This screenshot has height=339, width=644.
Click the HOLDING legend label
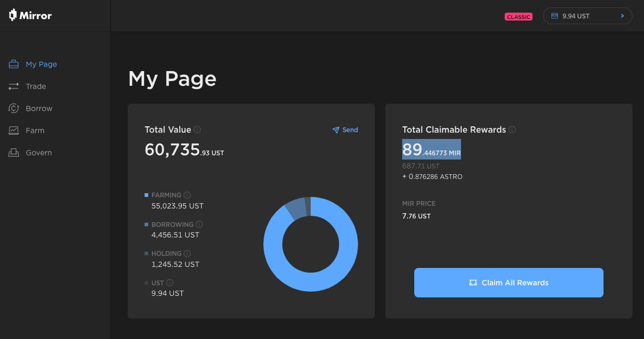click(167, 254)
